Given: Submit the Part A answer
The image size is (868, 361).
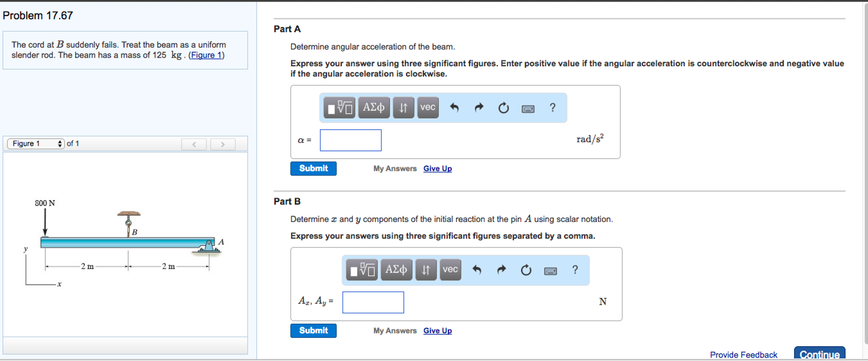Looking at the screenshot, I should click(x=313, y=169).
